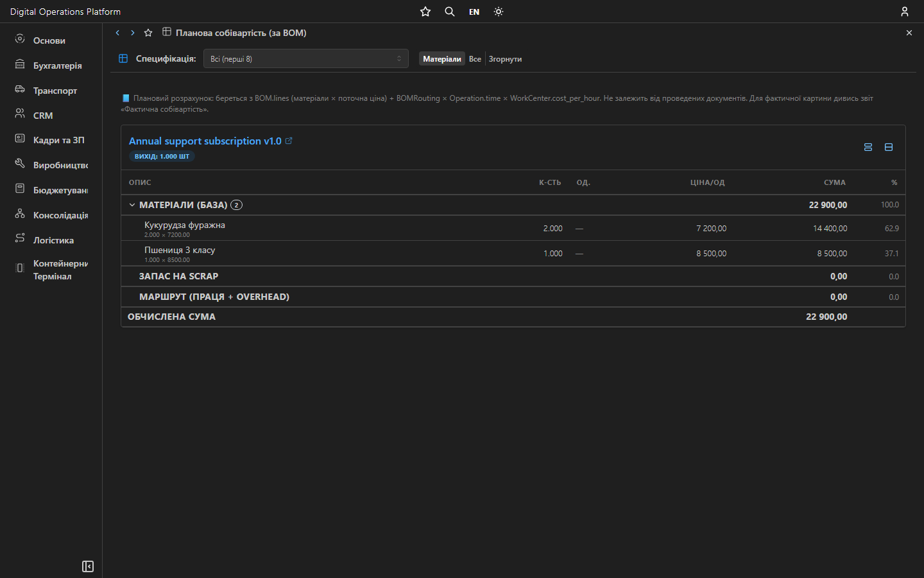Click Digital Operations Platform title
This screenshot has width=924, height=578.
65,12
